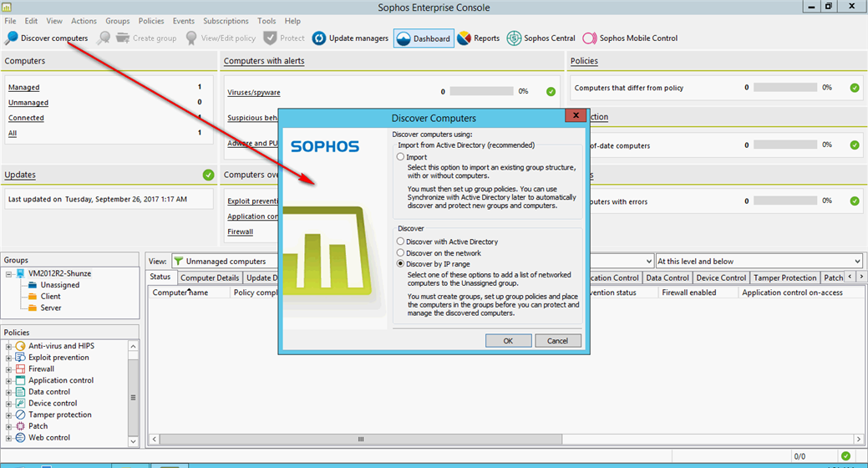Click the View/Edit policy toolbar icon

tap(191, 38)
